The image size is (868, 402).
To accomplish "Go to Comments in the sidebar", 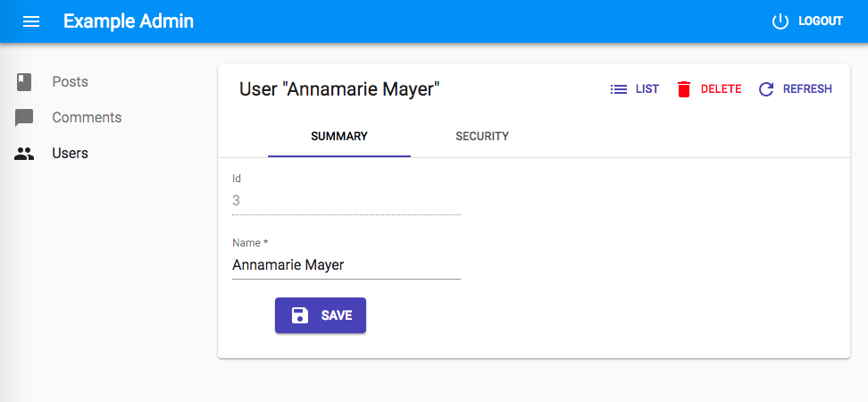I will tap(87, 118).
